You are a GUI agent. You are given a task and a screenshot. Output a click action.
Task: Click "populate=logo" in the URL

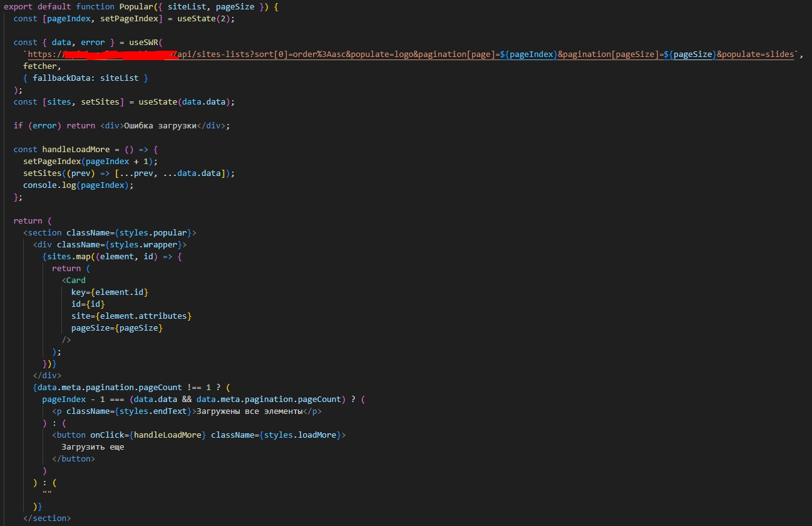(381, 54)
